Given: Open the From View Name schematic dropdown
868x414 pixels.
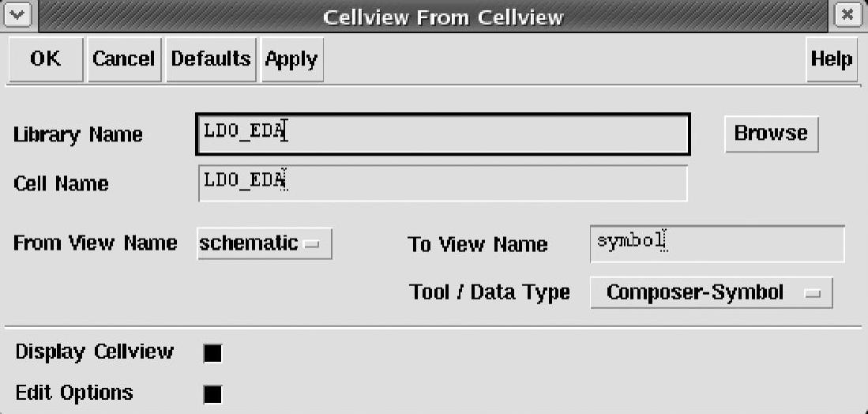Looking at the screenshot, I should 265,243.
